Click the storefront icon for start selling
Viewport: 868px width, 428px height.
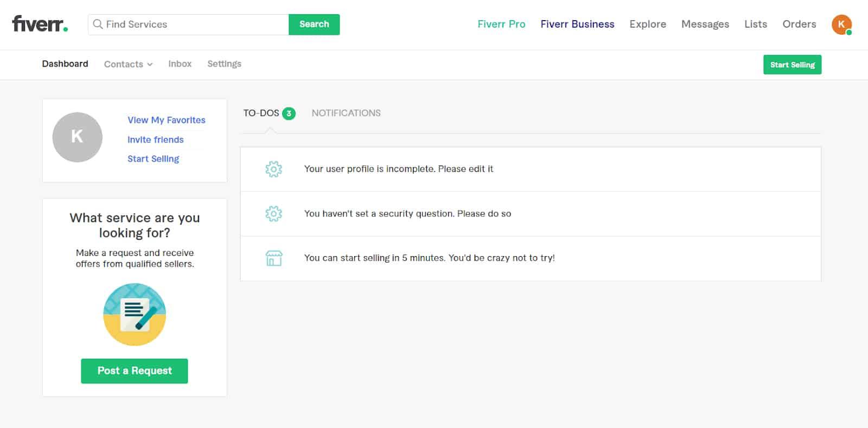tap(273, 258)
